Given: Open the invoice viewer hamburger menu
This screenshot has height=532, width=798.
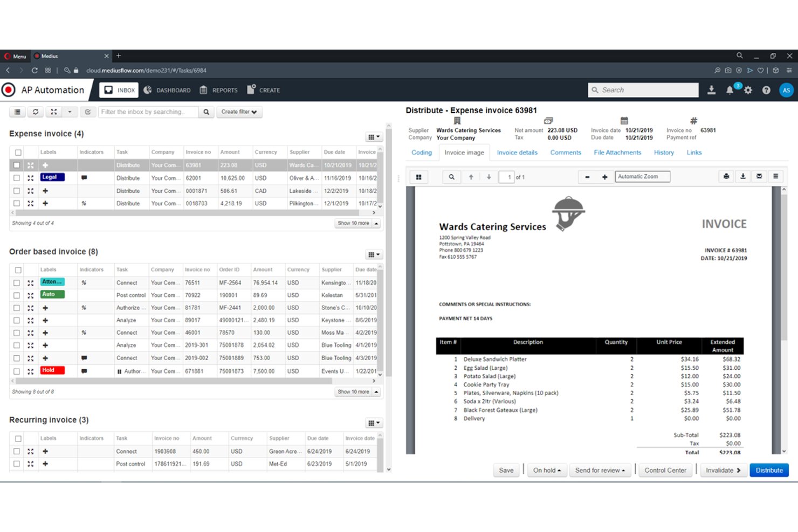Looking at the screenshot, I should point(775,176).
